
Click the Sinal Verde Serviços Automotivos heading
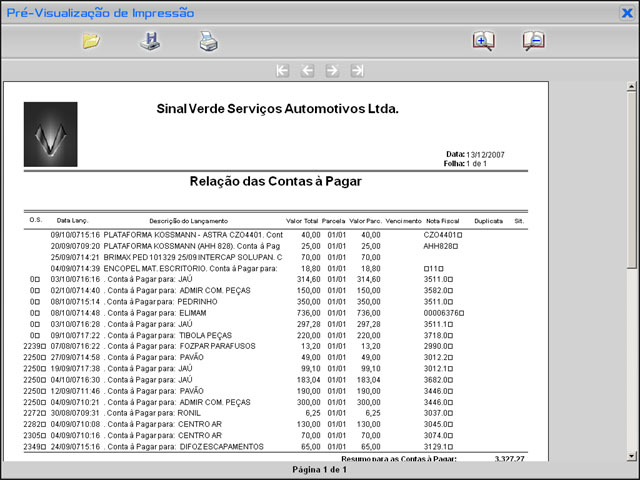click(x=277, y=108)
